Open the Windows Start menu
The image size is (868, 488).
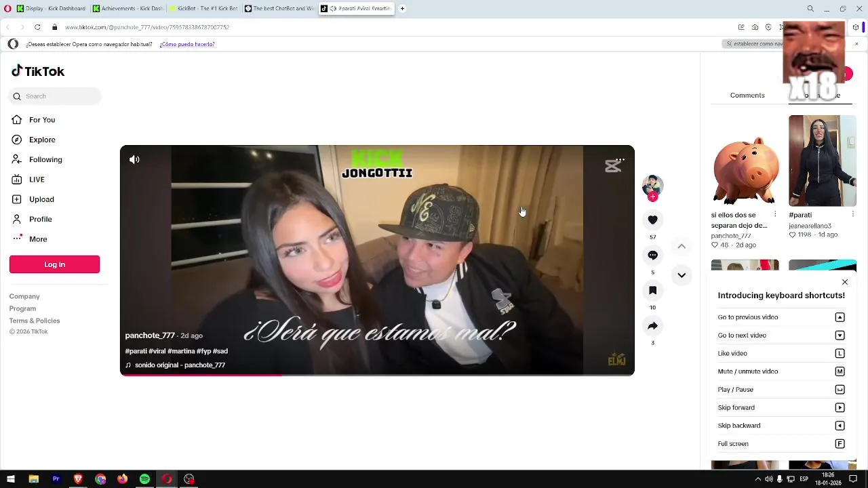(x=11, y=479)
